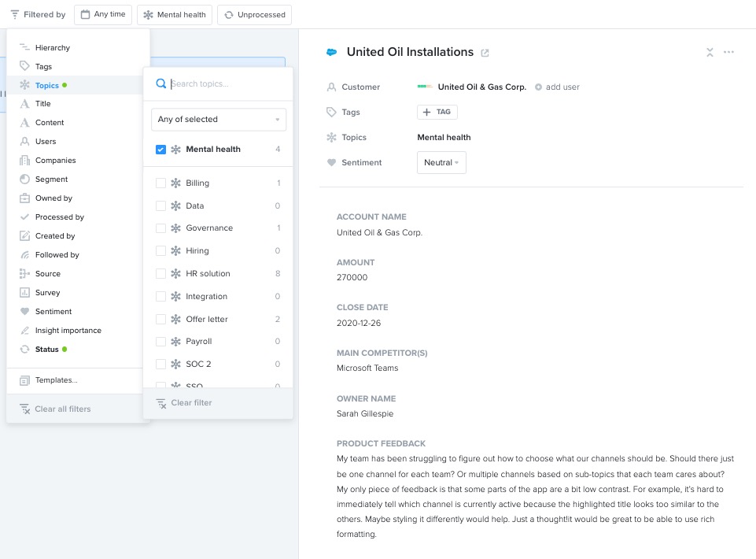Viewport: 756px width, 559px height.
Task: Select Topics in the filter menu
Action: (75, 85)
